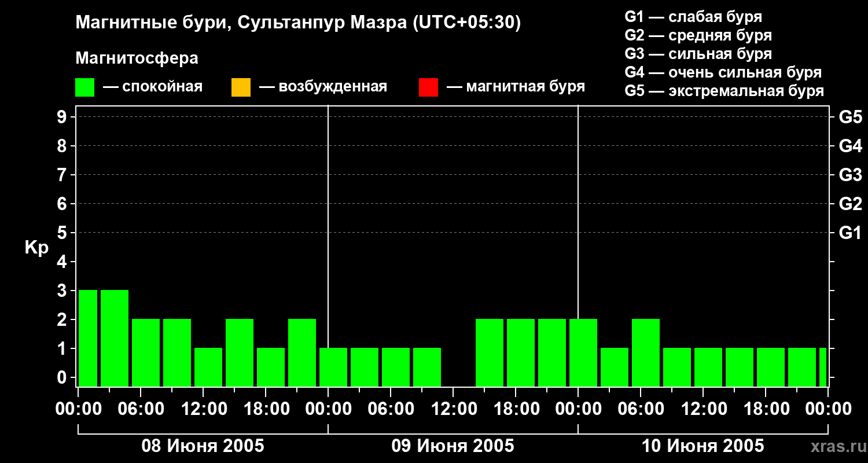The width and height of the screenshot is (868, 463).
Task: Click the Kp 2 bar above 18:00 on 09 Июня
Action: pos(521,352)
